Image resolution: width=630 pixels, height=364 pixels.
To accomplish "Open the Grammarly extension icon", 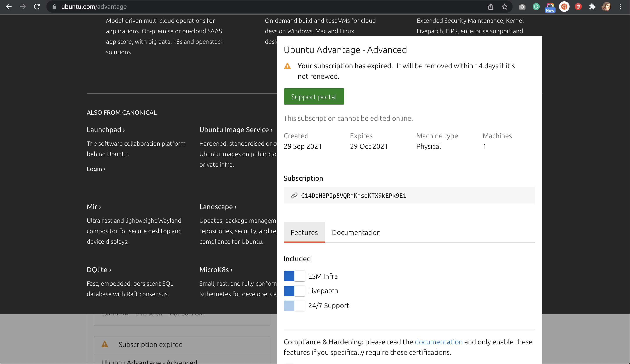I will tap(536, 7).
